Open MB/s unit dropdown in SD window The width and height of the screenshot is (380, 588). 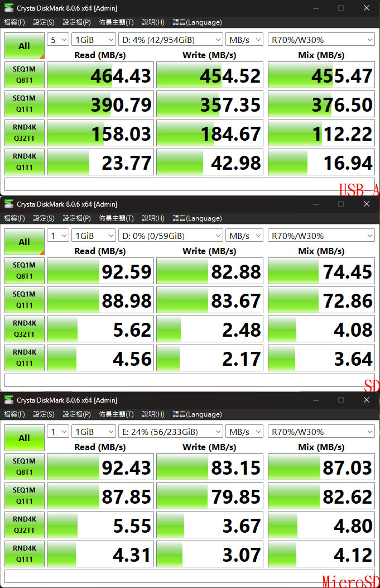tap(244, 236)
